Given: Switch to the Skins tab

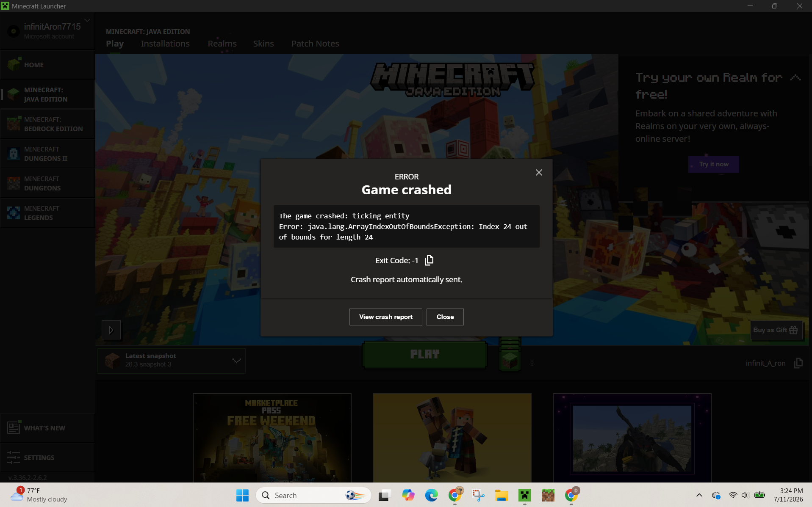Looking at the screenshot, I should click(x=263, y=44).
